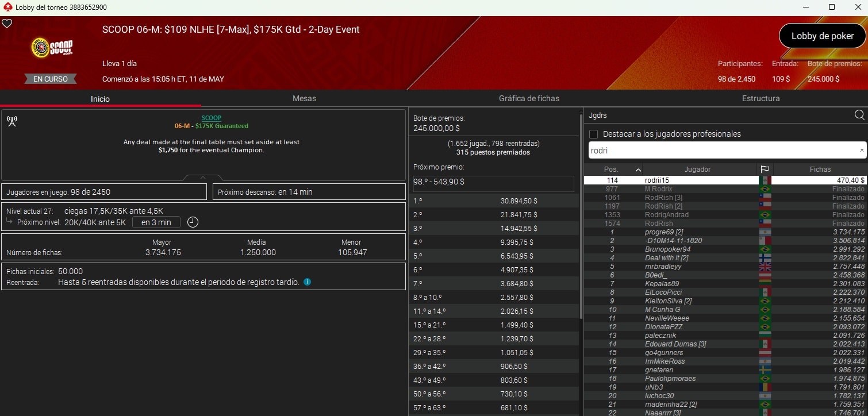Open the Estructura tab
868x416 pixels.
[761, 98]
